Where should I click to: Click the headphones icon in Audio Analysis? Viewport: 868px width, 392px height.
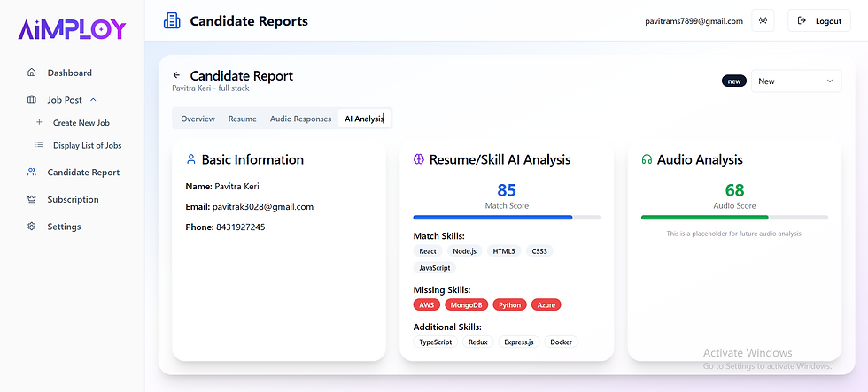[647, 159]
